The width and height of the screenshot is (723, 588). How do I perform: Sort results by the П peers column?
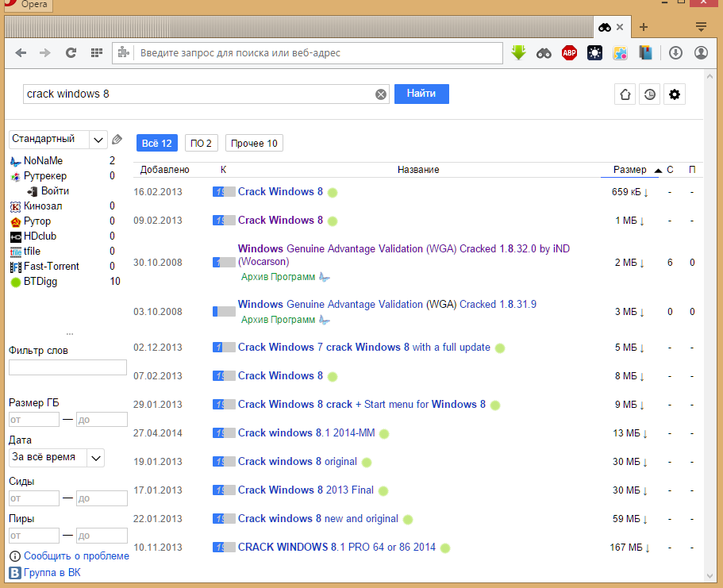point(692,170)
